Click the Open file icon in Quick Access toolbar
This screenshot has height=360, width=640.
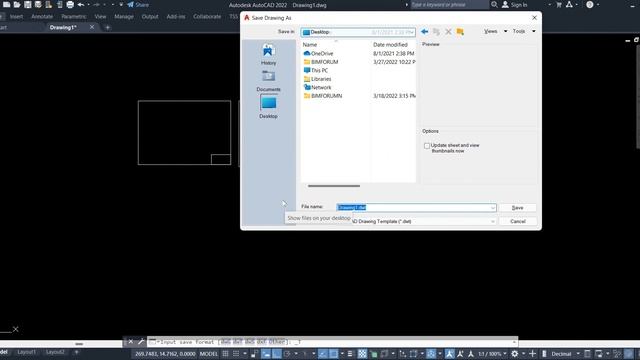point(17,4)
